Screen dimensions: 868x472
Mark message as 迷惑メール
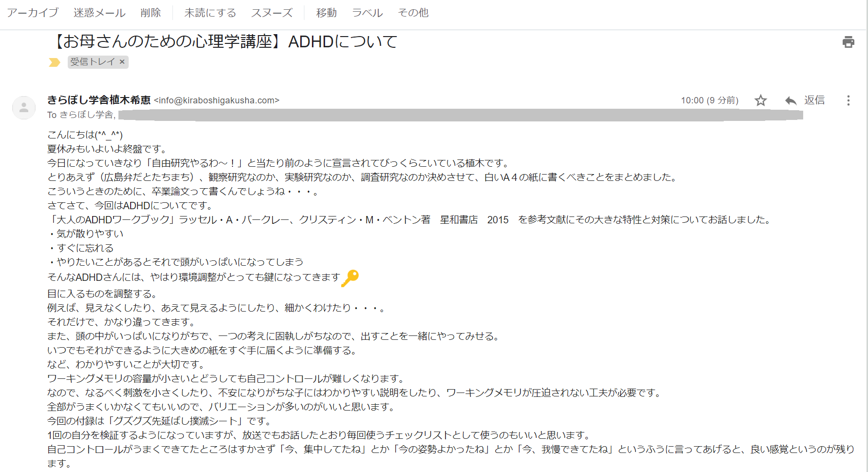[x=99, y=13]
